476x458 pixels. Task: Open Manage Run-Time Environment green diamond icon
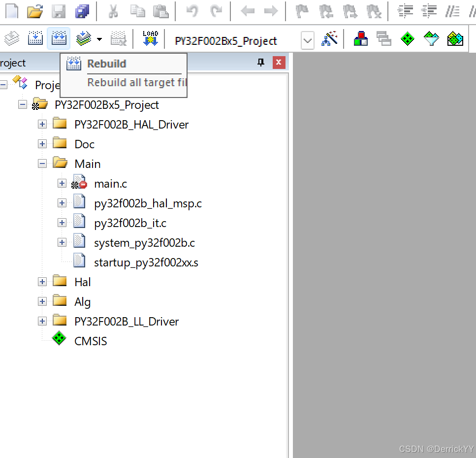pos(408,38)
